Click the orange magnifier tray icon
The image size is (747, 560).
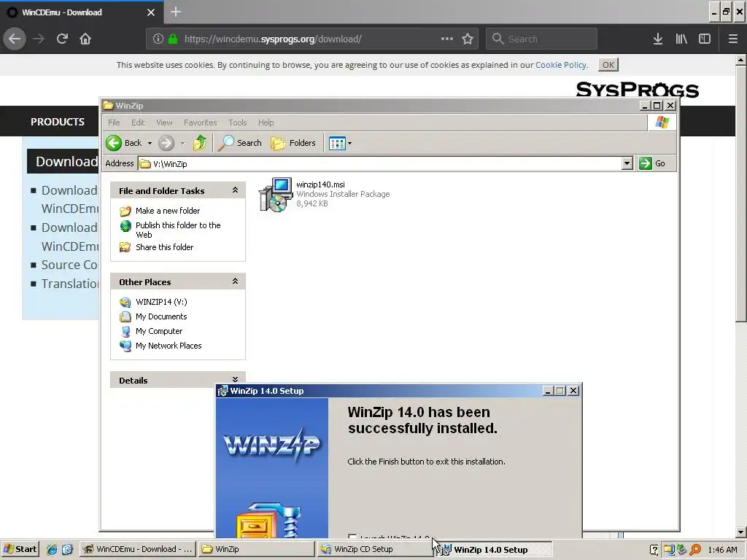point(695,550)
